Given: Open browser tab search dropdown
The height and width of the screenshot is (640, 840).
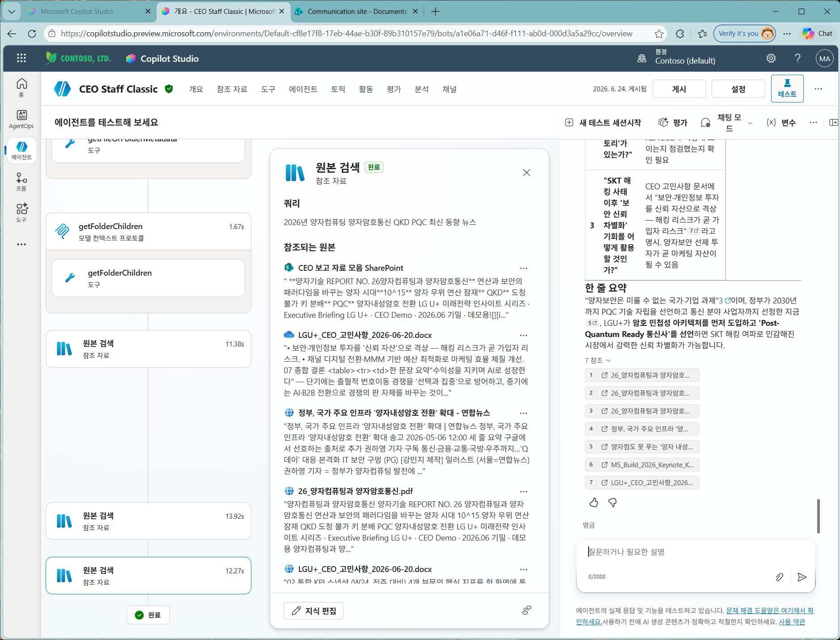Looking at the screenshot, I should click(12, 11).
